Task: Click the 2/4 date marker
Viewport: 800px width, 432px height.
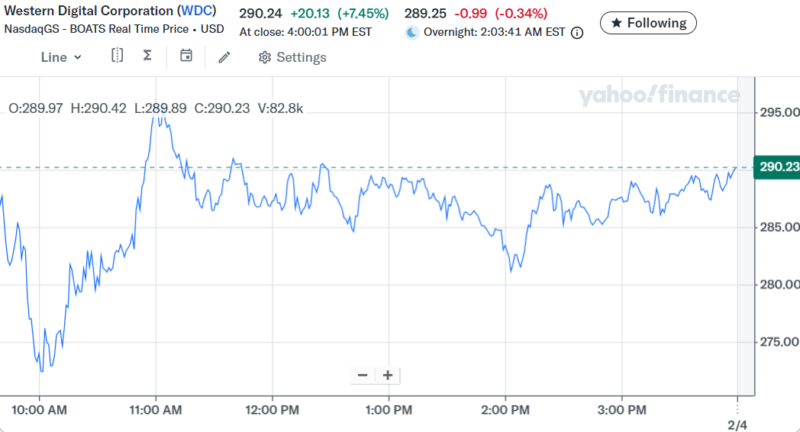Action: [x=737, y=425]
